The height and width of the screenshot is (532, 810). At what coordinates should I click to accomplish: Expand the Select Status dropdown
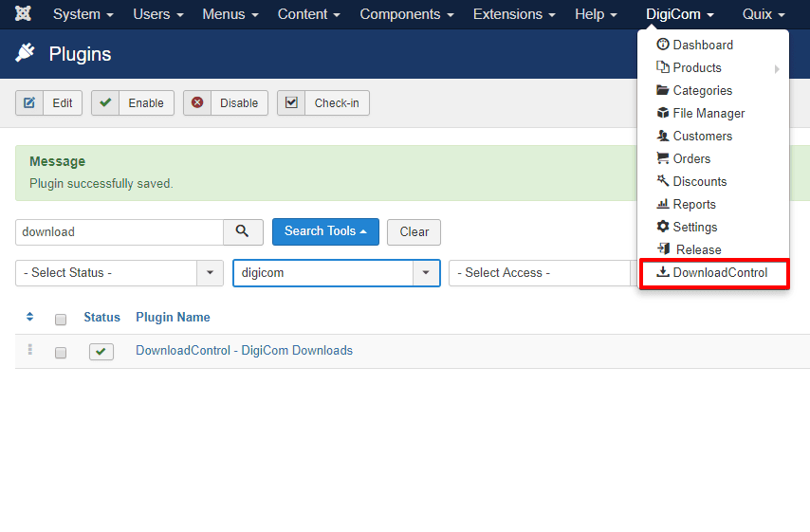[119, 273]
